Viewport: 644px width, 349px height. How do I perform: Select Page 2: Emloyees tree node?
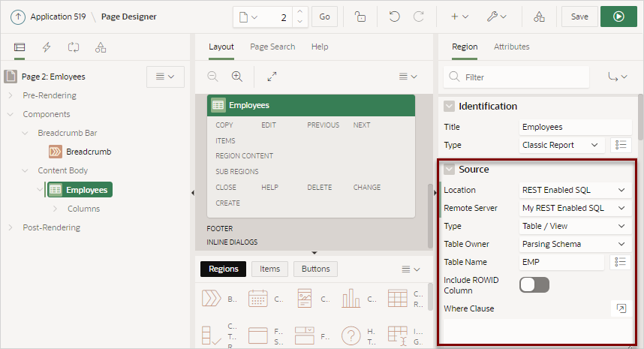tap(53, 77)
